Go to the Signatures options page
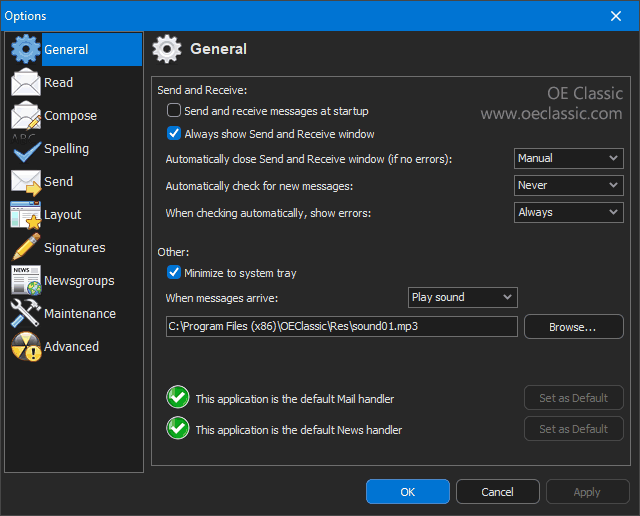The image size is (640, 516). pyautogui.click(x=75, y=248)
